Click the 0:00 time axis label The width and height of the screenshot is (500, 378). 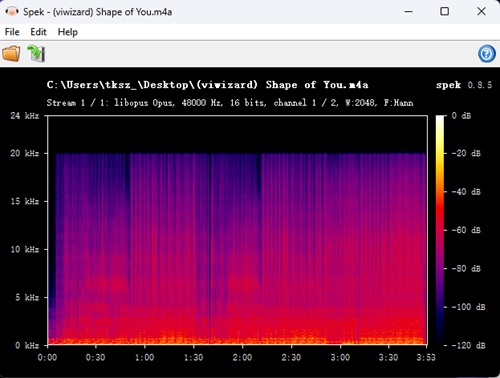(x=47, y=358)
